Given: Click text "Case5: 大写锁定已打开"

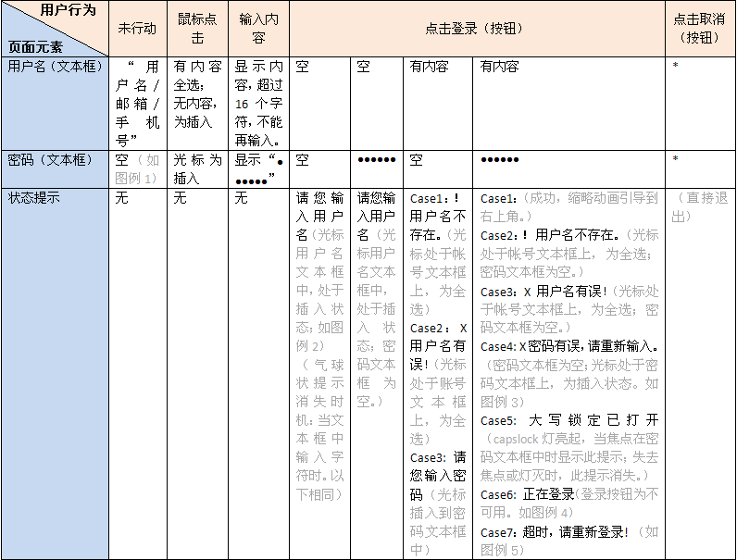Looking at the screenshot, I should [x=569, y=420].
